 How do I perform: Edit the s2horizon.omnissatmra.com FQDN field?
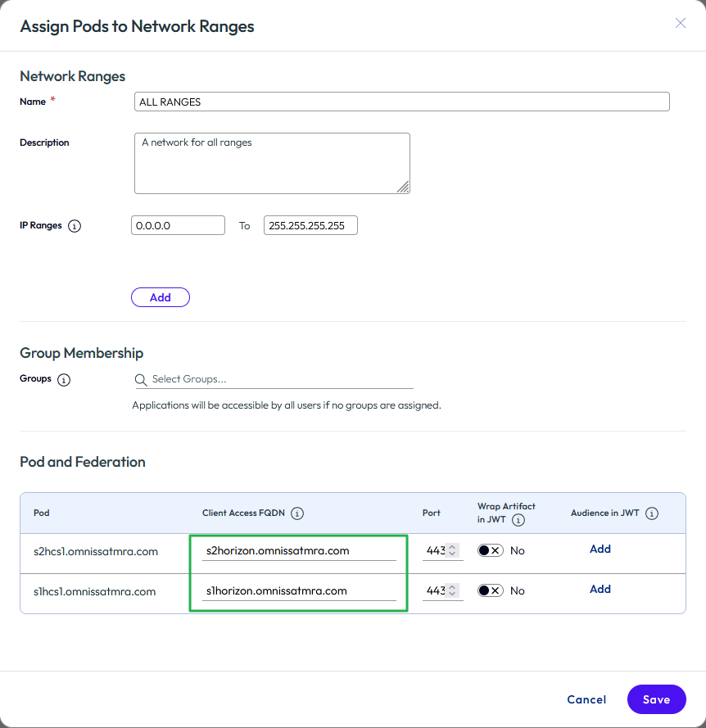[x=299, y=551]
